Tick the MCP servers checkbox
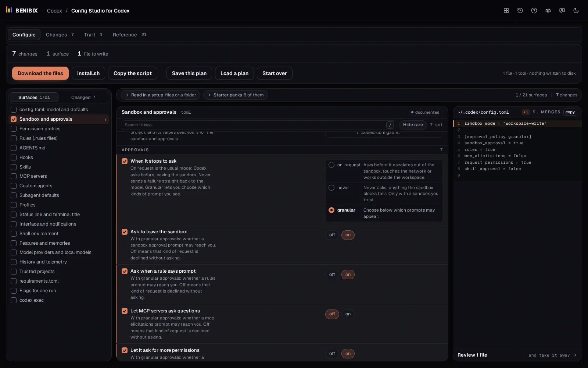588x368 pixels. pos(14,176)
